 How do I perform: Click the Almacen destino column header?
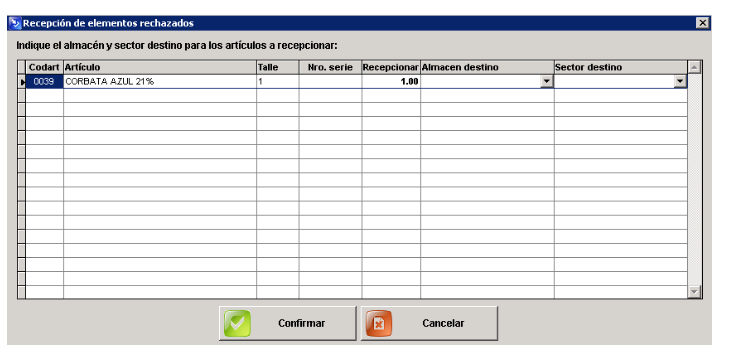tap(487, 68)
